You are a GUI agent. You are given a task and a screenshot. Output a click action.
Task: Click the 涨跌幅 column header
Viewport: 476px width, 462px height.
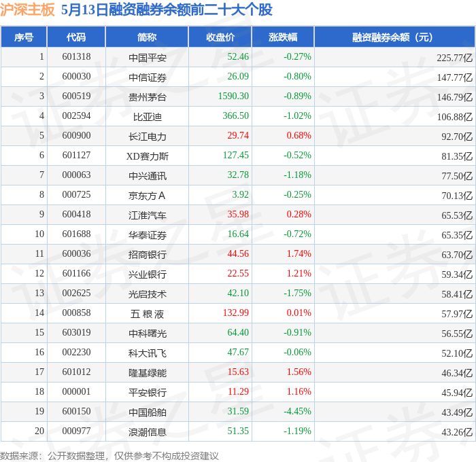click(x=283, y=37)
